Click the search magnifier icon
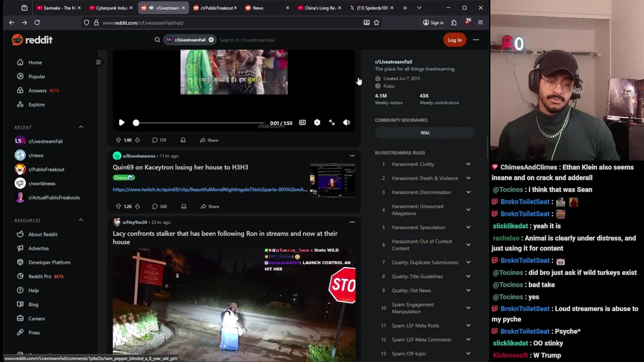 pyautogui.click(x=157, y=40)
